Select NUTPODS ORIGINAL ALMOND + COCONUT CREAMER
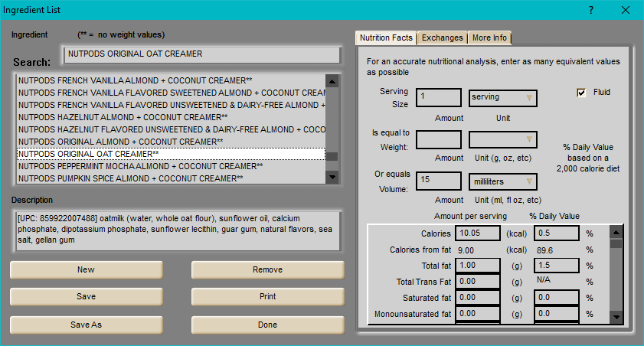644x346 pixels. point(171,142)
